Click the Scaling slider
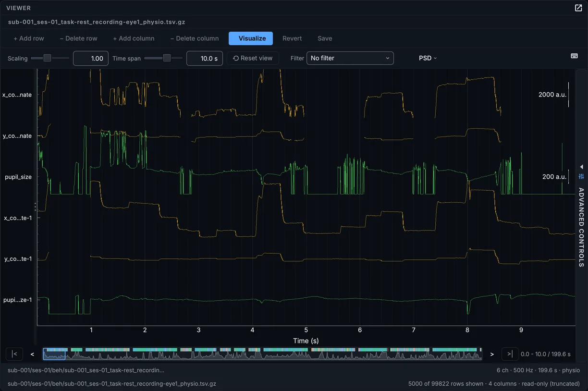 [x=50, y=58]
